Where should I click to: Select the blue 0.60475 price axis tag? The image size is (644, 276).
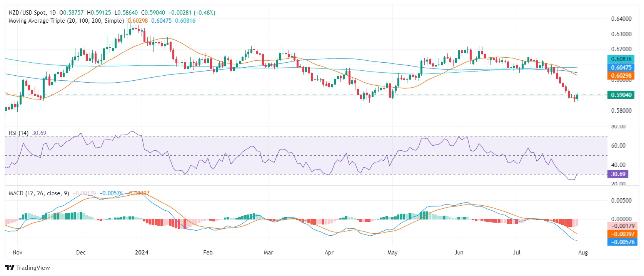(x=621, y=68)
